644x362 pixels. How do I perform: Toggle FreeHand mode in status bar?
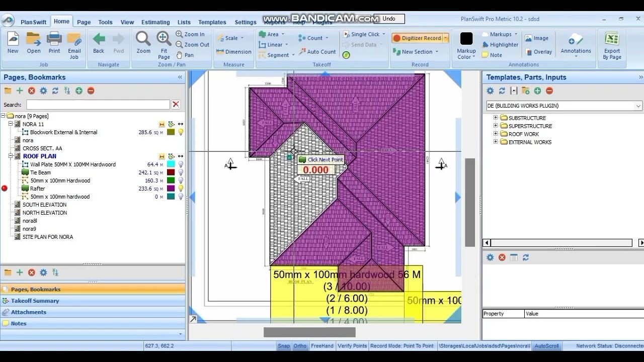coord(322,346)
